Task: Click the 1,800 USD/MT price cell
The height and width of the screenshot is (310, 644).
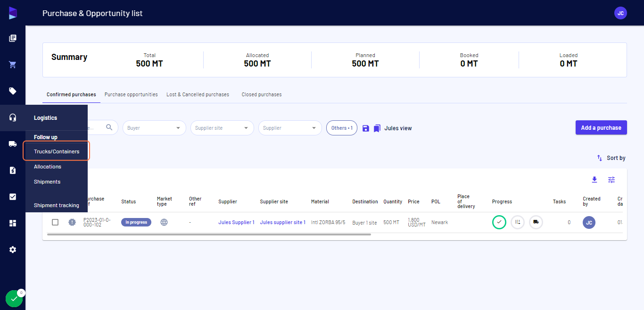Action: pos(417,222)
